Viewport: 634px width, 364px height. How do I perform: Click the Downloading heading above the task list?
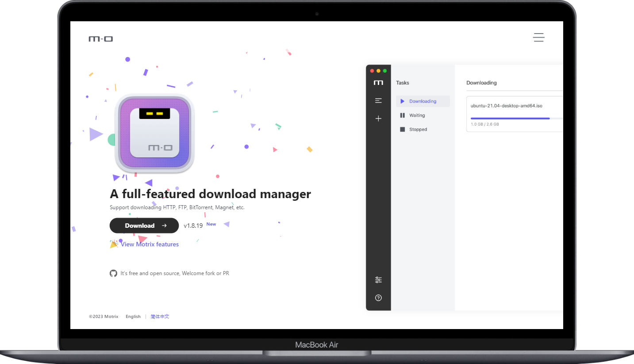(x=481, y=83)
